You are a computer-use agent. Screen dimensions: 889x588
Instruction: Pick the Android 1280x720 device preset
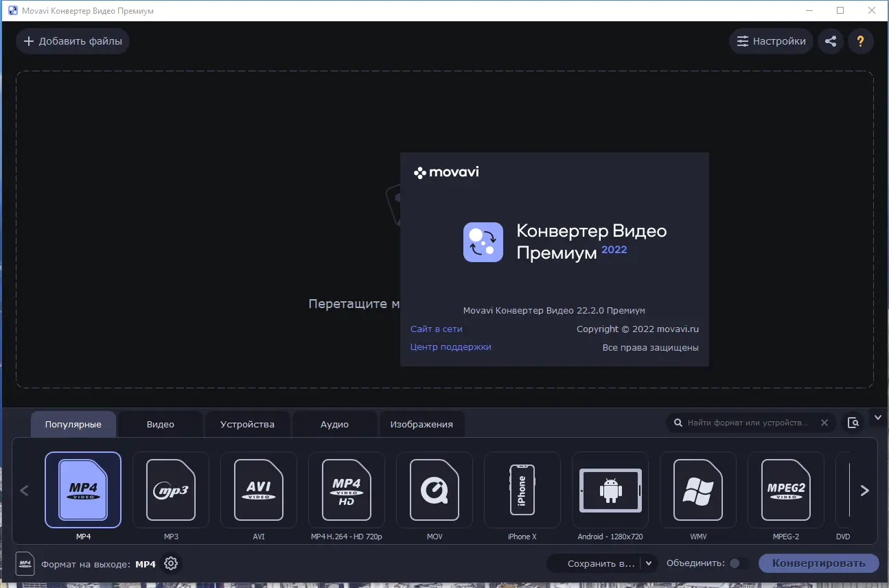click(610, 490)
